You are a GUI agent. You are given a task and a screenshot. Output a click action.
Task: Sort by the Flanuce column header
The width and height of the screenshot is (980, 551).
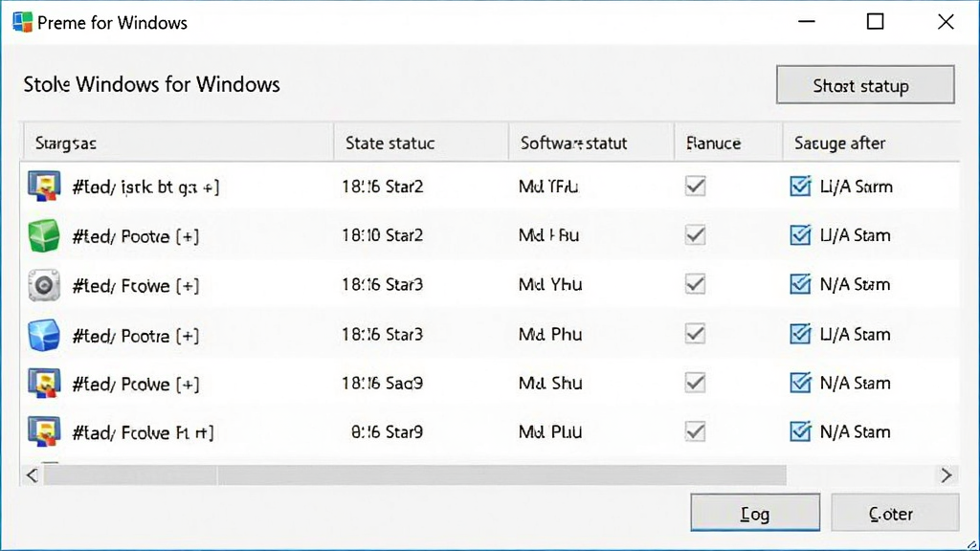(728, 143)
